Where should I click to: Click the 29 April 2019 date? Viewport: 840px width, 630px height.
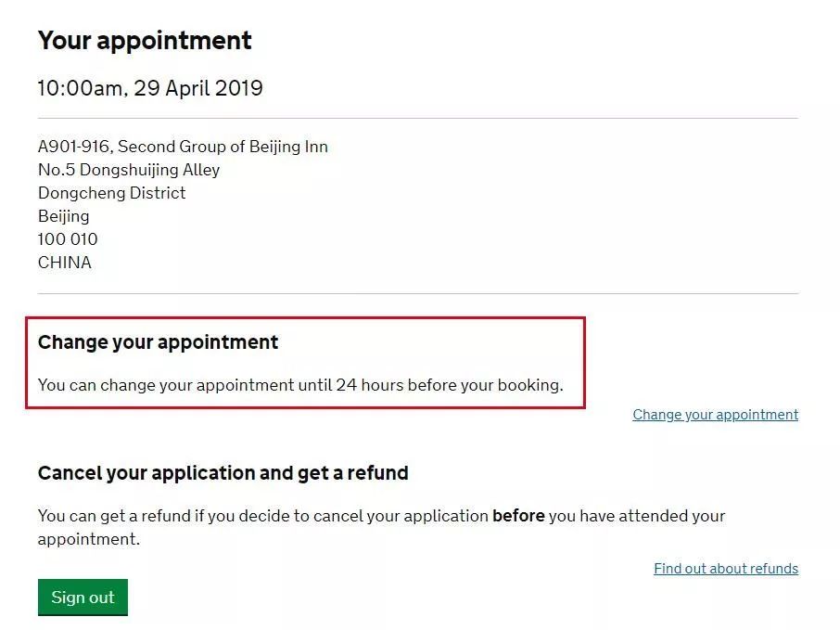pyautogui.click(x=198, y=89)
